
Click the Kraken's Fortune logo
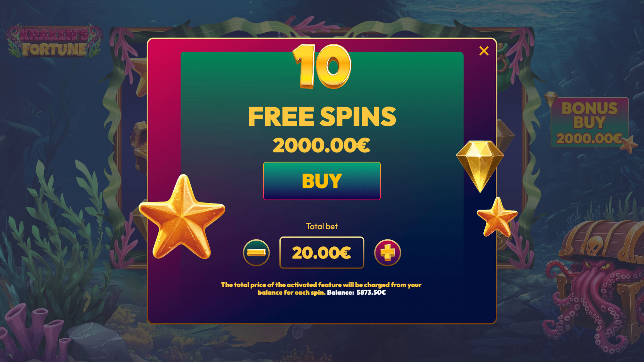(x=54, y=41)
